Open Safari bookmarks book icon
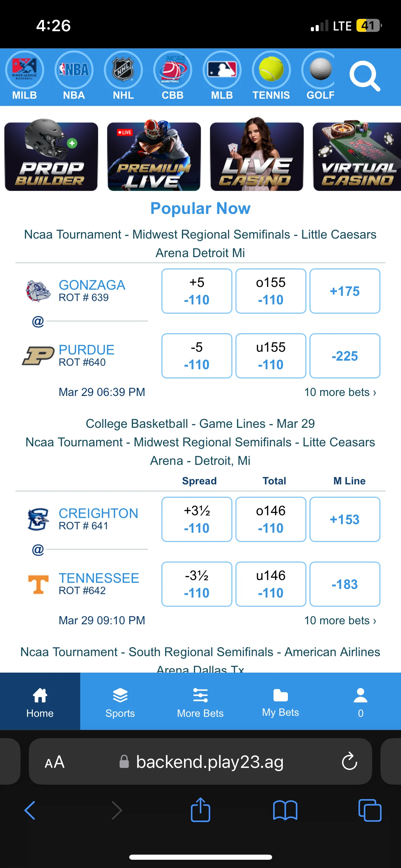The height and width of the screenshot is (868, 401). click(x=285, y=810)
